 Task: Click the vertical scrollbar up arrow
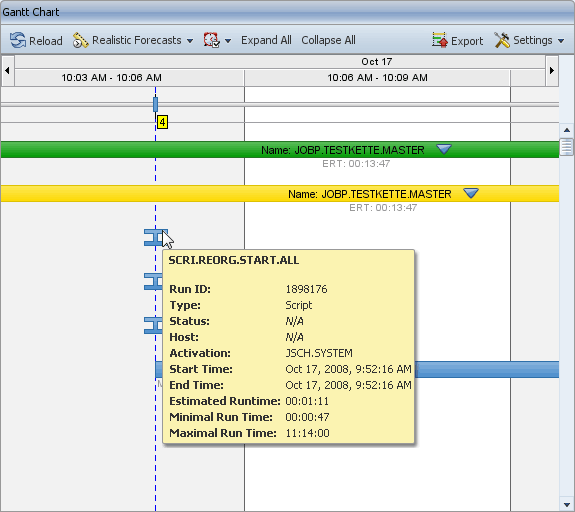(567, 130)
